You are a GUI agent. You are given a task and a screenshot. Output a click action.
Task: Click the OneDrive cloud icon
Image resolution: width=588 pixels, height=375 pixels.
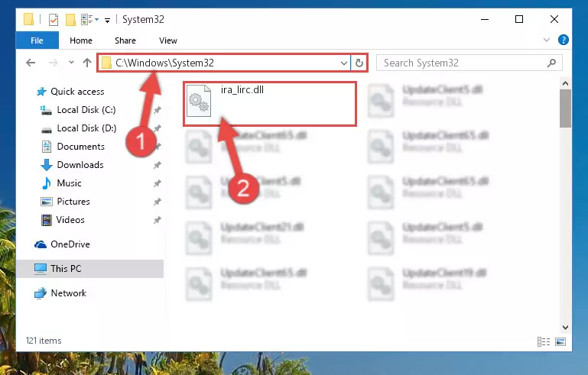41,244
